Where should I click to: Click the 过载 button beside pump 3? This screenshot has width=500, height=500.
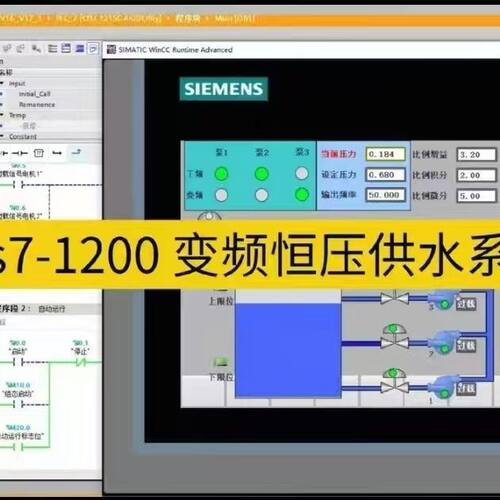tap(466, 304)
